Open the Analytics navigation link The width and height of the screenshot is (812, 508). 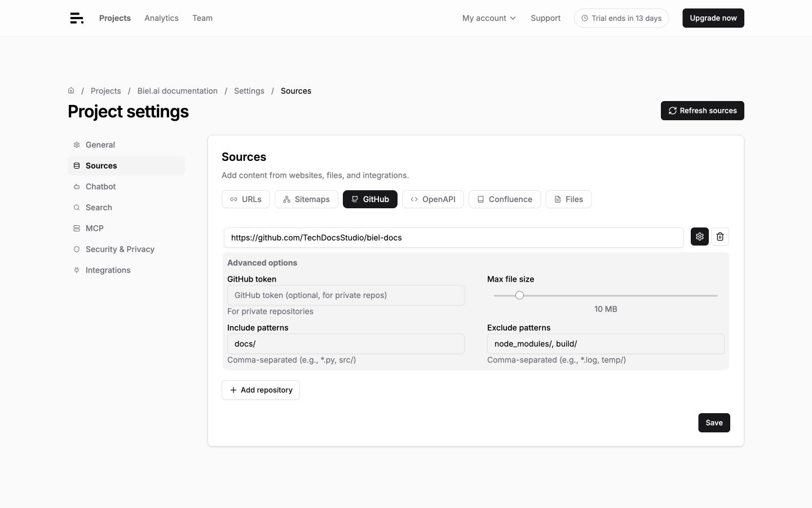pyautogui.click(x=161, y=18)
